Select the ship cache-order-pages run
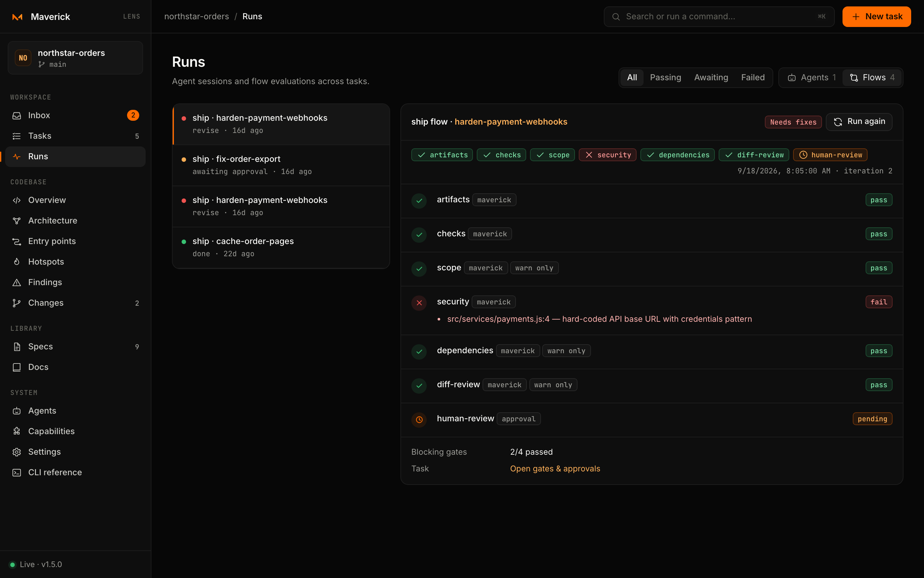This screenshot has width=924, height=578. coord(281,247)
